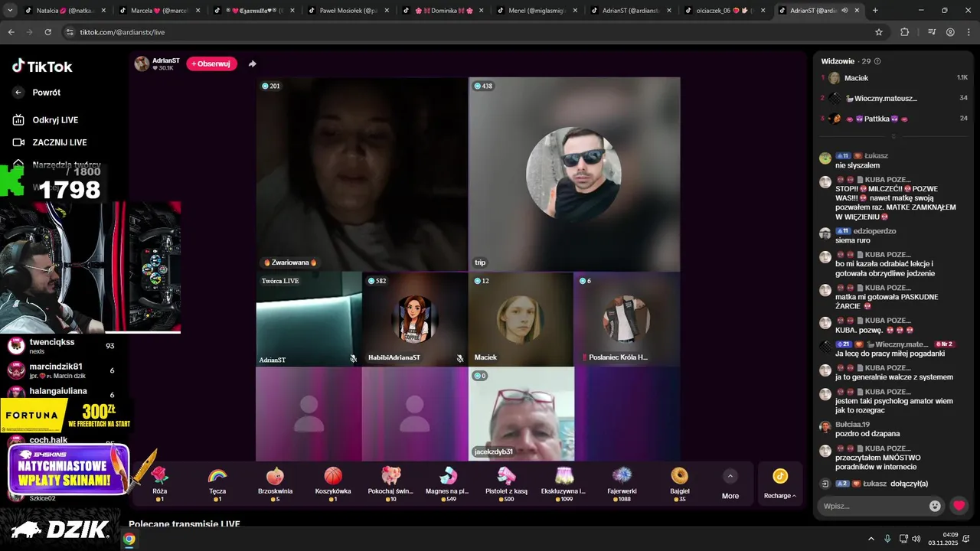Open the Chrome profile icon
The image size is (980, 551).
[950, 32]
